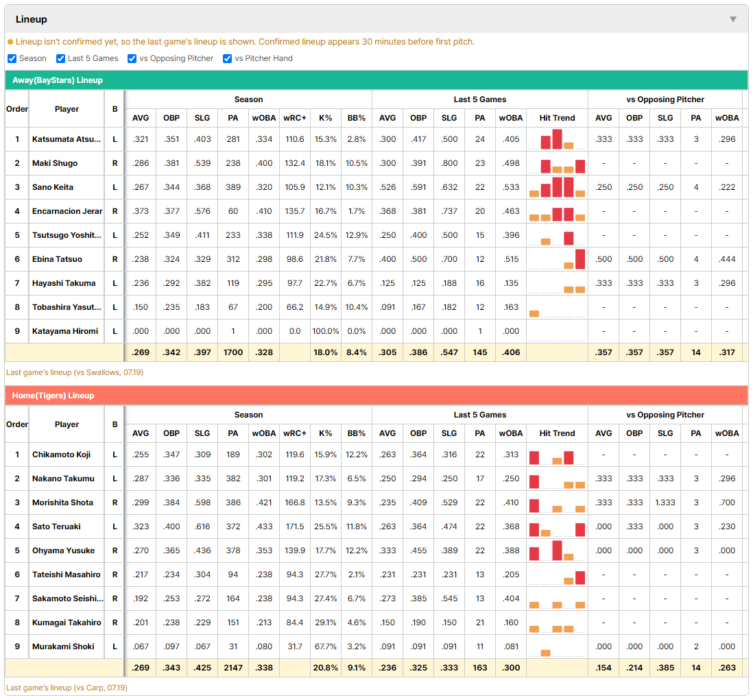
Task: Uncheck the Season checkbox
Action: click(x=12, y=58)
